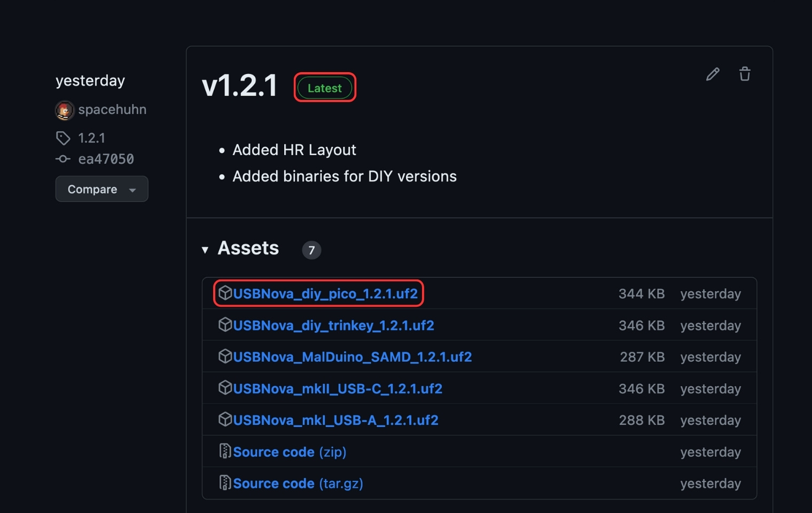The height and width of the screenshot is (513, 812).
Task: Click the commit icon beside ea47050
Action: pyautogui.click(x=63, y=159)
